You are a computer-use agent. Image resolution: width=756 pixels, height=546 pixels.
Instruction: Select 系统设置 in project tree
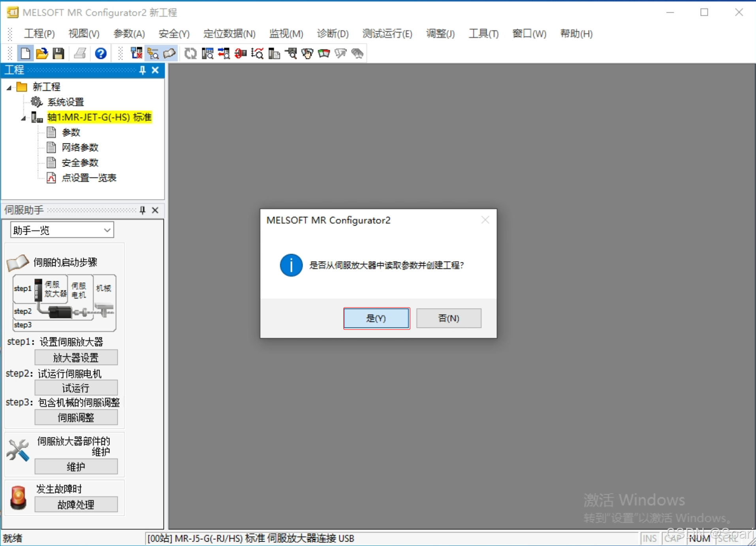click(x=66, y=102)
